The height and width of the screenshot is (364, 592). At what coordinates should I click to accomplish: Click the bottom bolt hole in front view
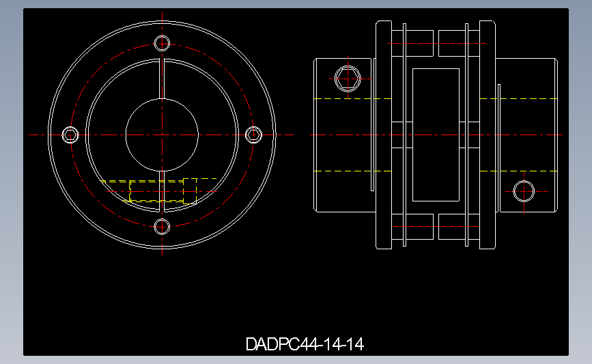click(x=162, y=227)
